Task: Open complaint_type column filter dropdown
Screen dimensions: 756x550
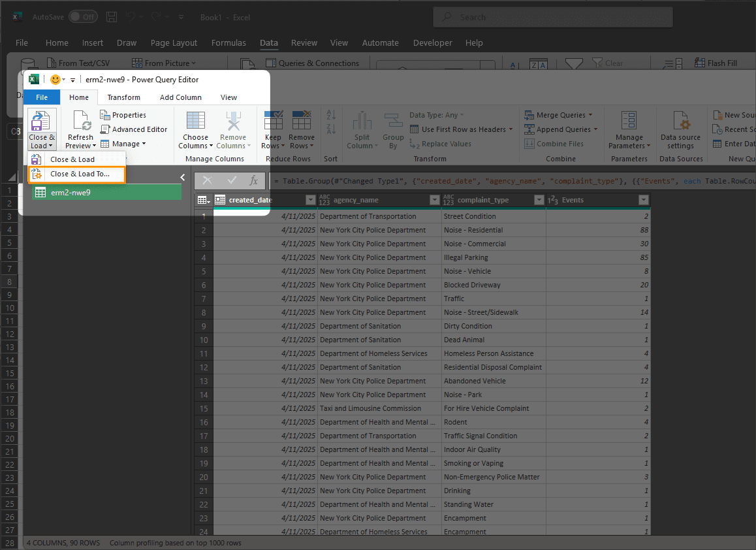Action: coord(539,201)
